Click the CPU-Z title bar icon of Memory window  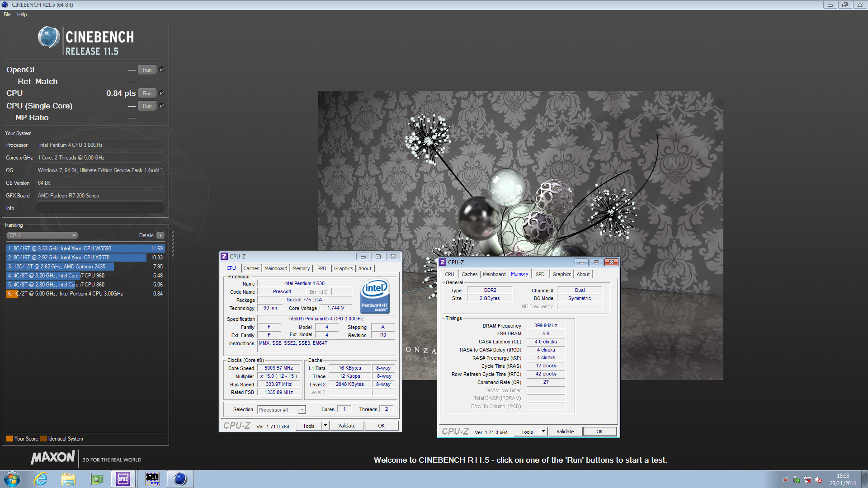click(443, 262)
